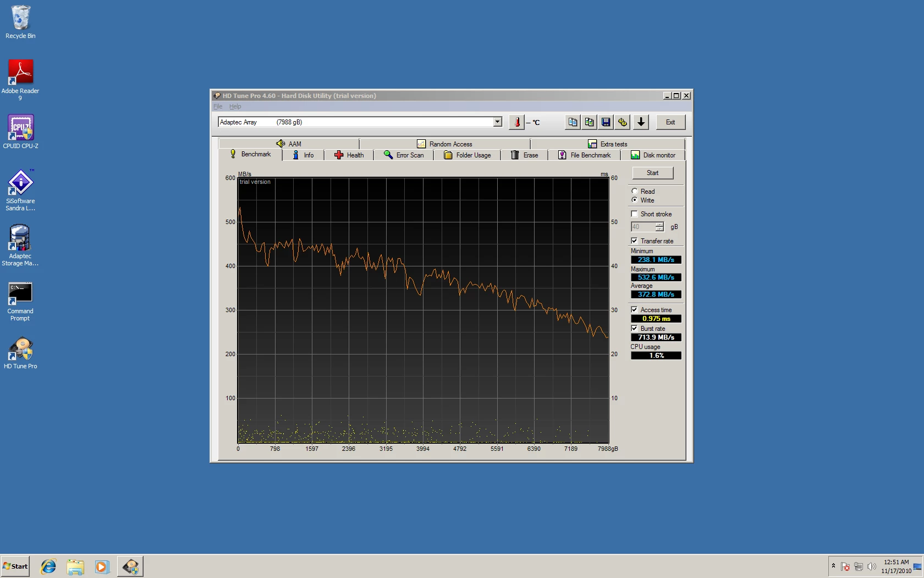924x578 pixels.
Task: Switch to the Disk monitor tab
Action: pyautogui.click(x=653, y=155)
